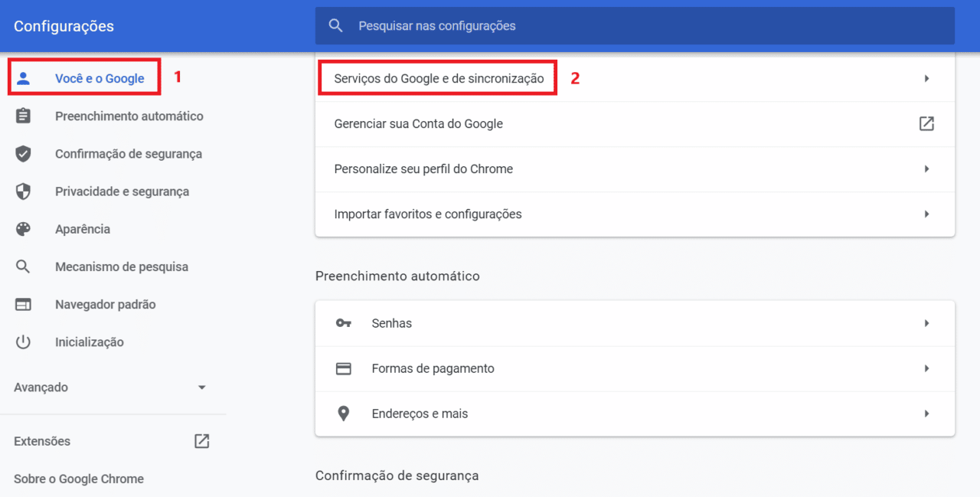Open arrow for Importar favoritos e configurações
The width and height of the screenshot is (980, 497).
click(x=926, y=214)
